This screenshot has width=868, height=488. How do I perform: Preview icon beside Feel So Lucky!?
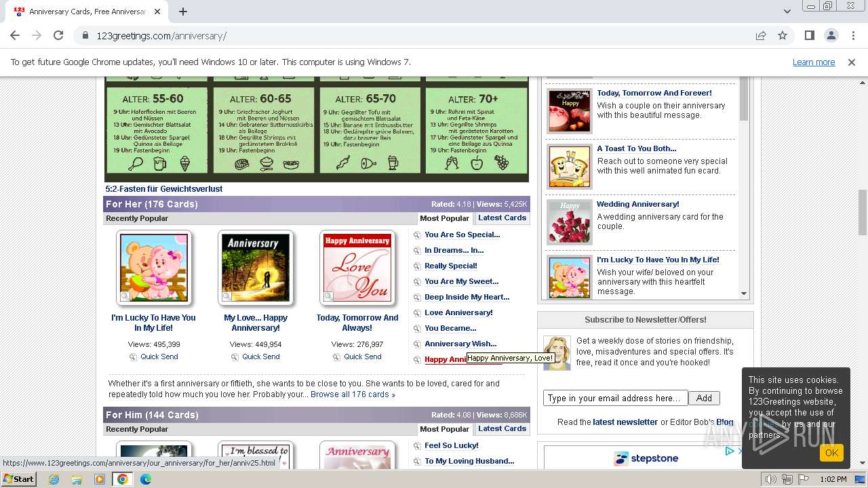[x=417, y=446]
